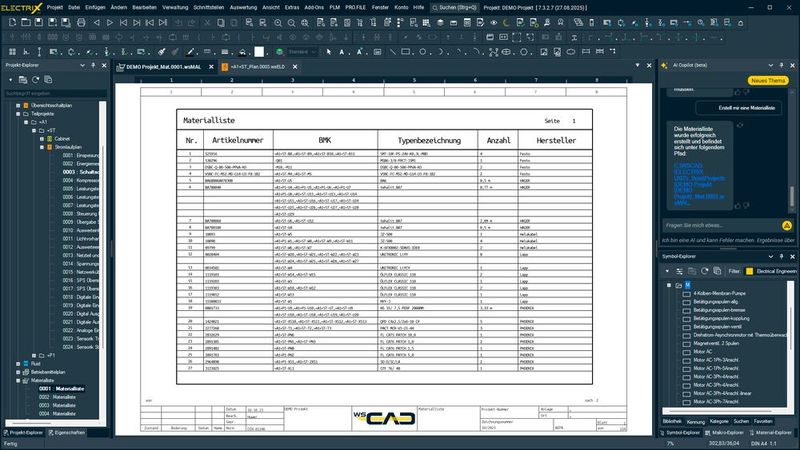Collapse the +A1 tree node
This screenshot has width=800, height=450.
[x=26, y=122]
